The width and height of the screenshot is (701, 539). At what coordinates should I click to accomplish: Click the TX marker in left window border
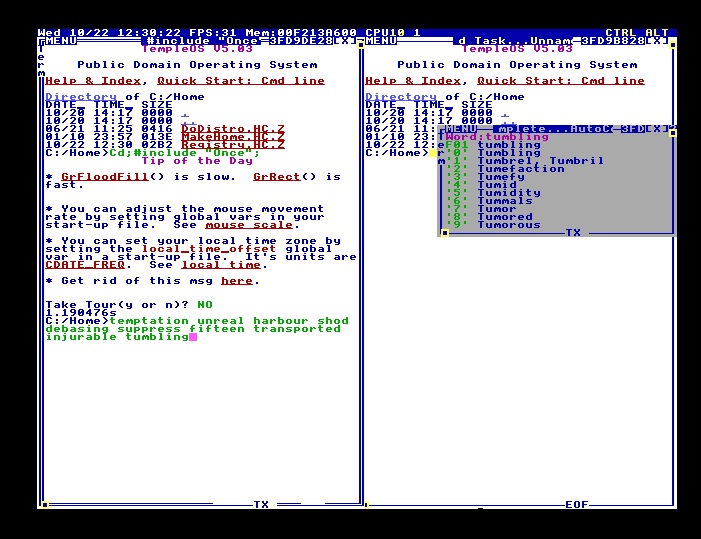click(261, 505)
